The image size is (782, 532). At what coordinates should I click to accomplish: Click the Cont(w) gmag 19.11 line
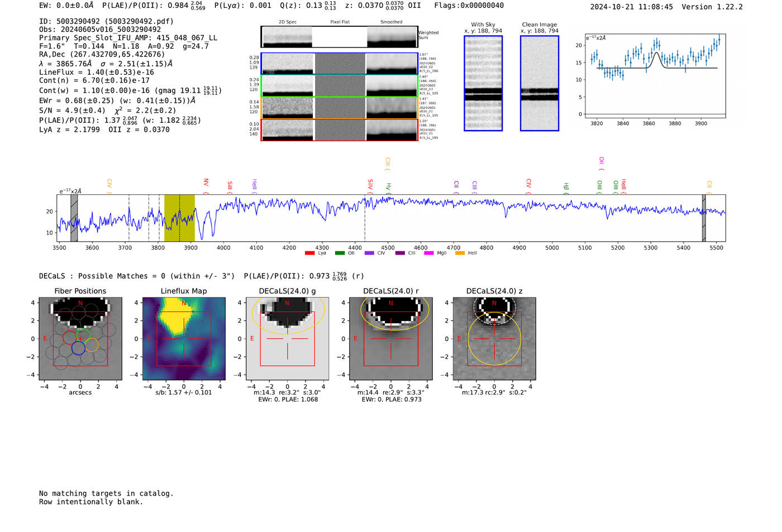[130, 90]
